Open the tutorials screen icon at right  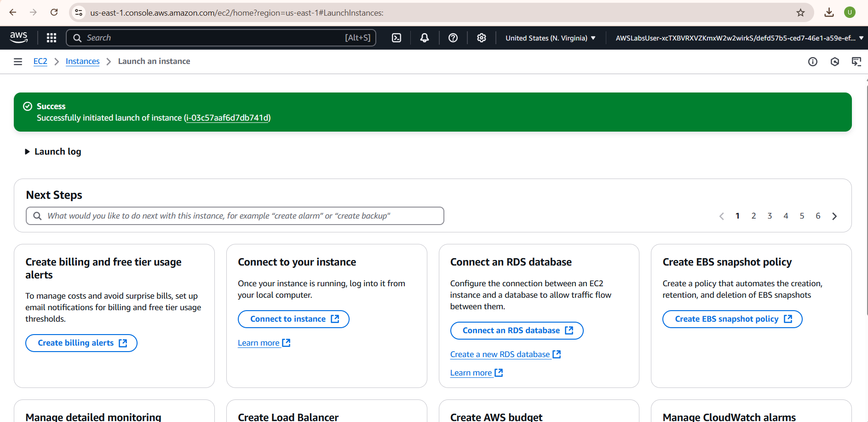[857, 62]
